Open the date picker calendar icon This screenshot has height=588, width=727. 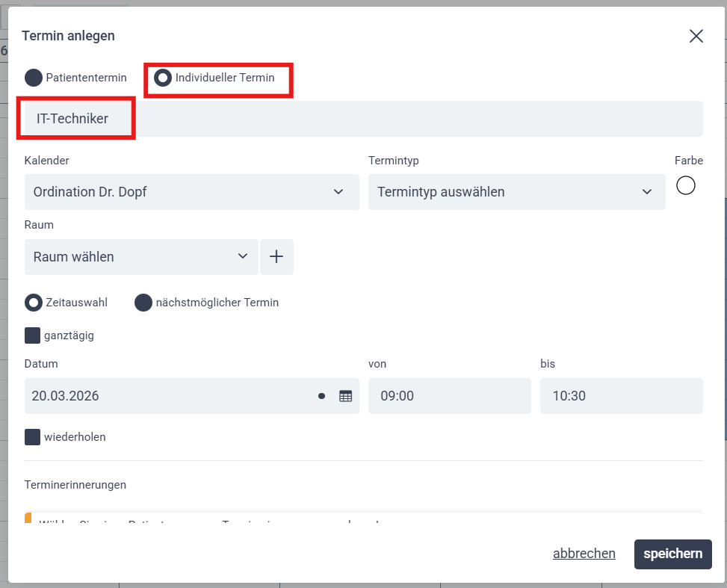pos(345,396)
